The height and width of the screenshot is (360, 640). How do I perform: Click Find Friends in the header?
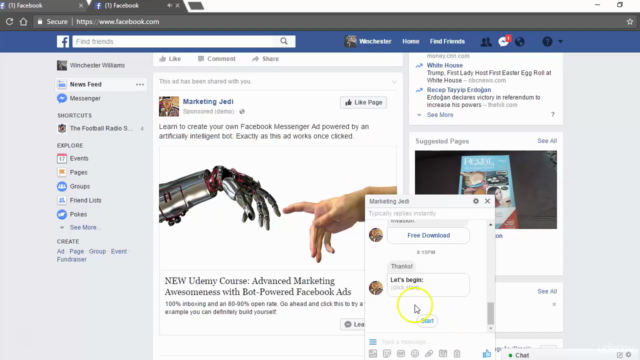point(447,41)
